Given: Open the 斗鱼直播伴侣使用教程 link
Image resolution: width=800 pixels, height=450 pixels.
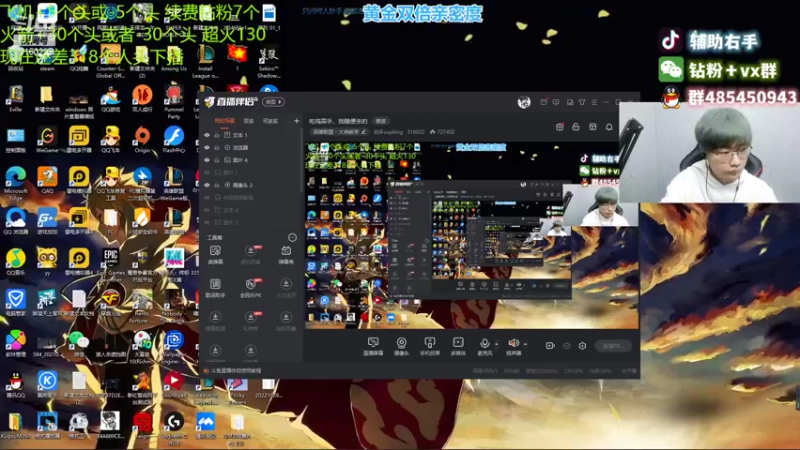Looking at the screenshot, I should coord(235,371).
